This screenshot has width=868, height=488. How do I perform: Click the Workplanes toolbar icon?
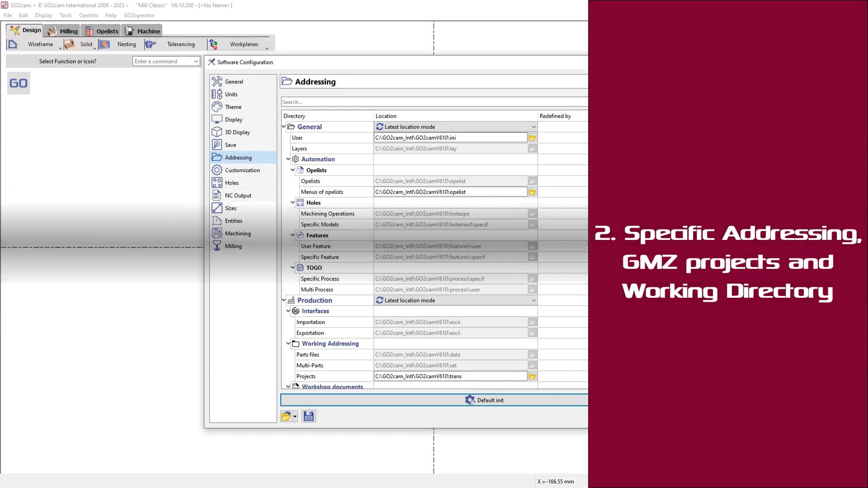pyautogui.click(x=213, y=44)
